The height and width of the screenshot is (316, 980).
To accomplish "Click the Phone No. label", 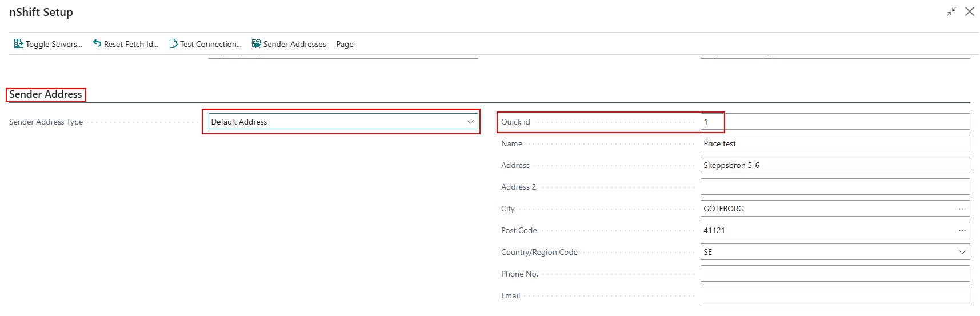I will (519, 274).
